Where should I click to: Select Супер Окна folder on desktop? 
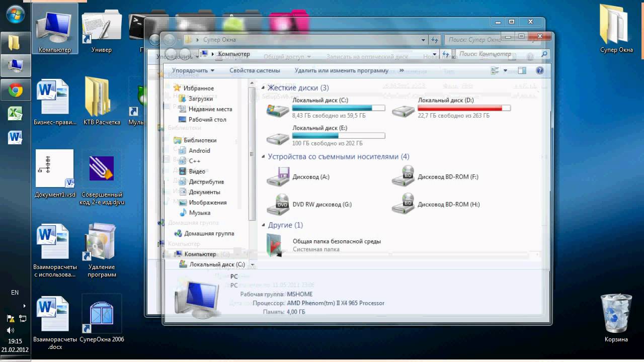(x=616, y=29)
